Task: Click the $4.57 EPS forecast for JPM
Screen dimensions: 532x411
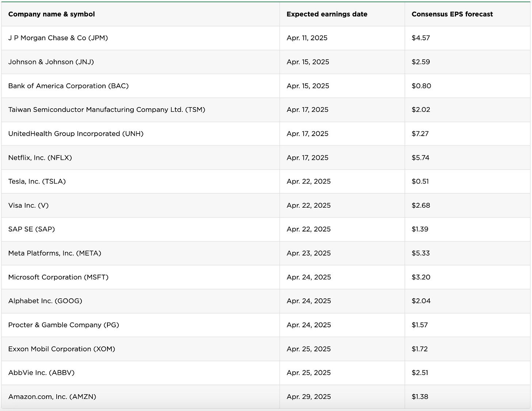Action: pos(421,38)
